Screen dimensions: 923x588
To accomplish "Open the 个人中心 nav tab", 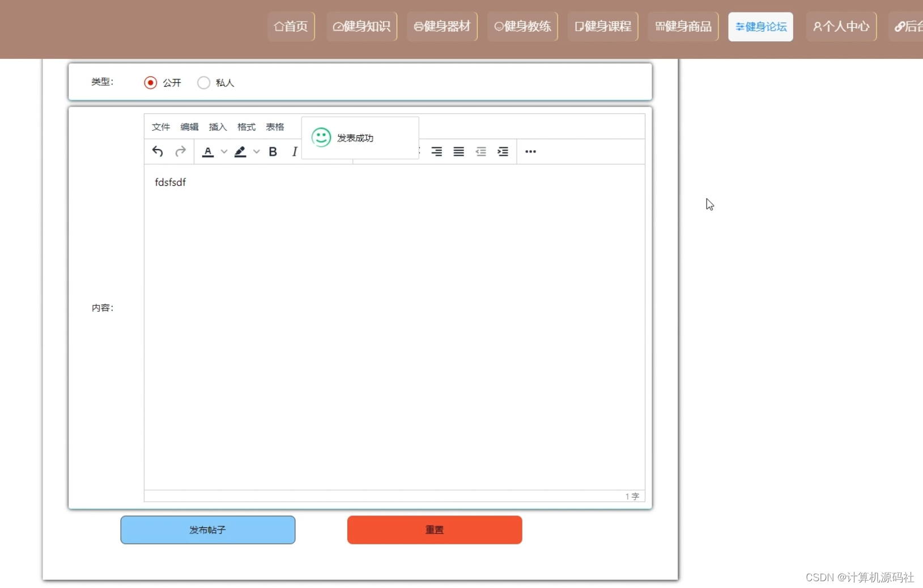I will click(x=841, y=27).
